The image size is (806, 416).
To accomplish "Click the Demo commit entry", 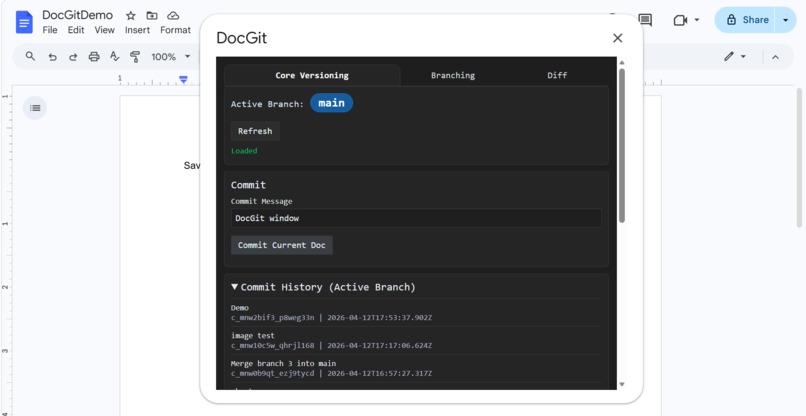I will click(x=416, y=313).
